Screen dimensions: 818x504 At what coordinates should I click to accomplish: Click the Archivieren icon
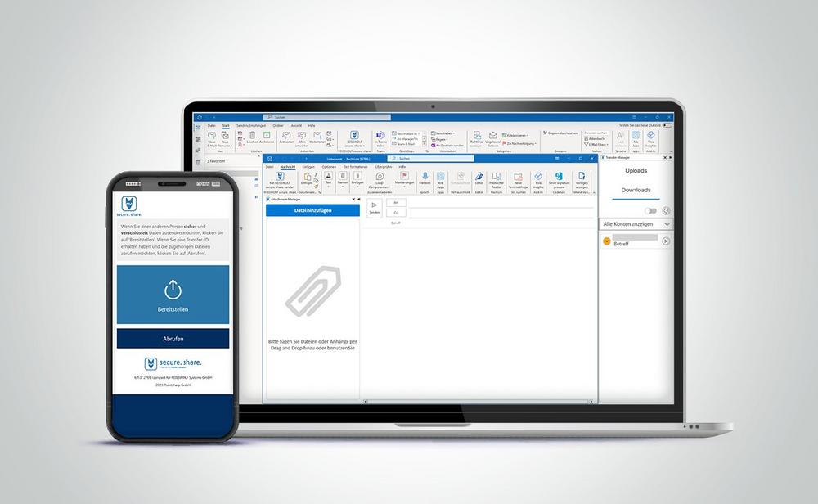pyautogui.click(x=267, y=136)
